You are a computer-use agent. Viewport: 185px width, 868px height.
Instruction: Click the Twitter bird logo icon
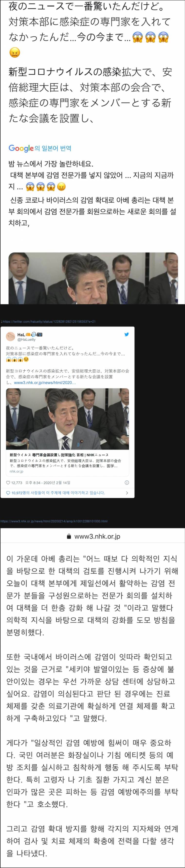(127, 334)
